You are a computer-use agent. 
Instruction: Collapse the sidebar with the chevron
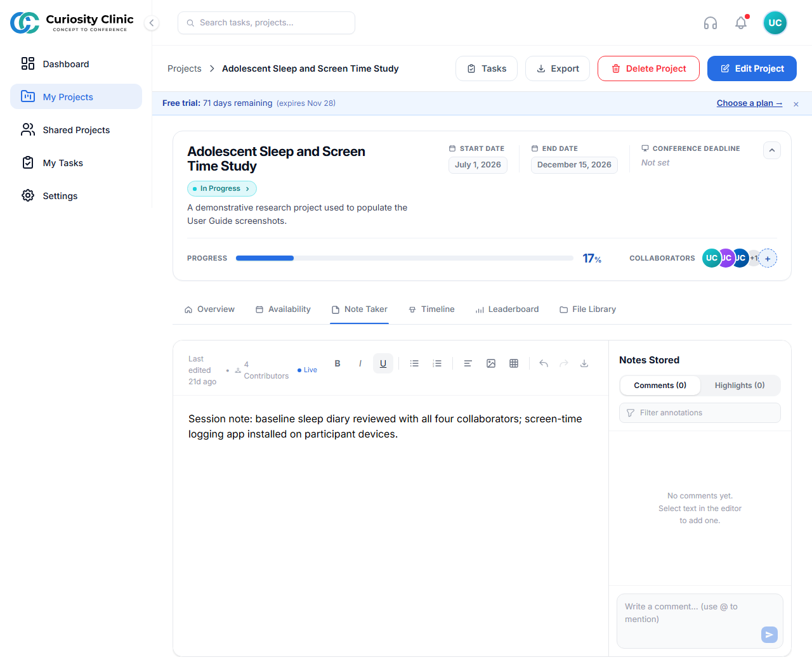(152, 23)
